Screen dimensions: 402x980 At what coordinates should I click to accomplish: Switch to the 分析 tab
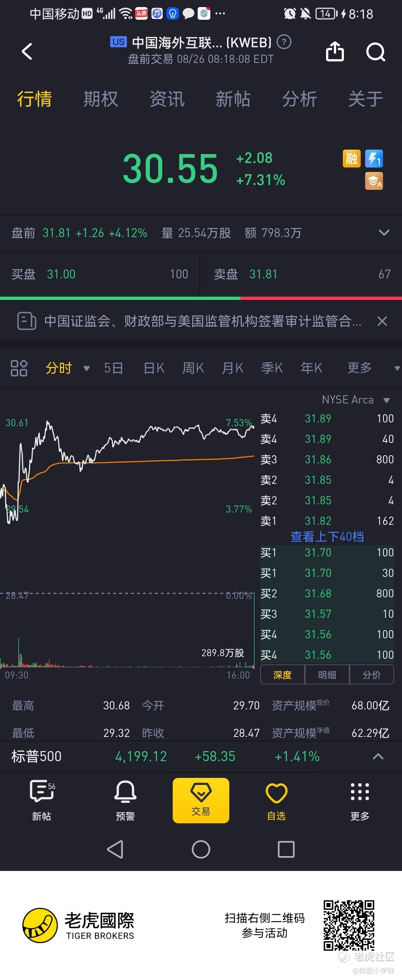[299, 99]
